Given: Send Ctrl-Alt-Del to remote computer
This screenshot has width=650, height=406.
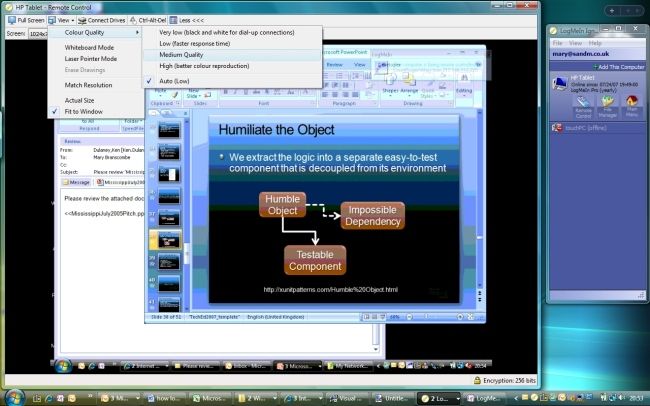Looking at the screenshot, I should pyautogui.click(x=148, y=20).
